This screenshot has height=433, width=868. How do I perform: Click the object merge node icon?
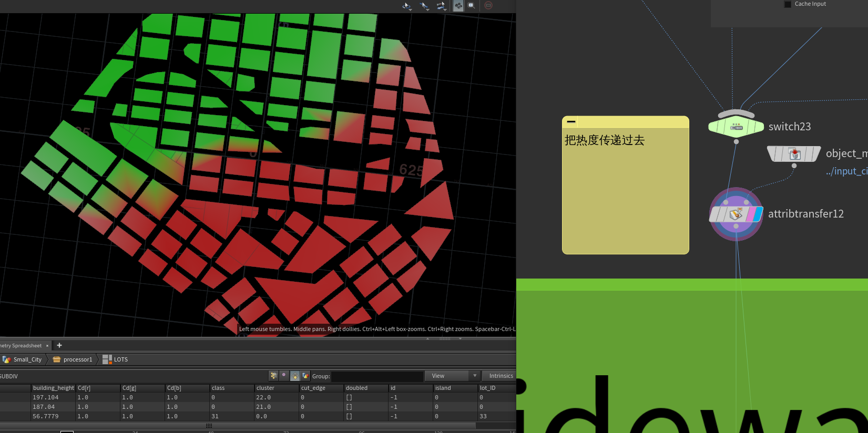tap(794, 154)
